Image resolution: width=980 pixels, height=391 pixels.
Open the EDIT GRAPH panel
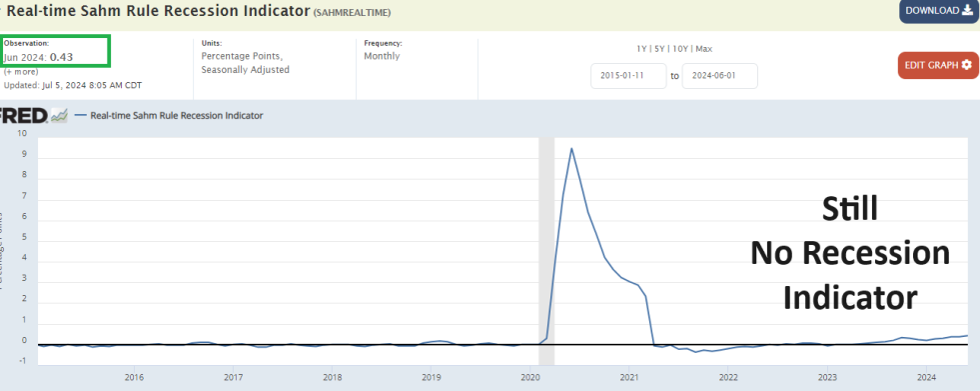[938, 65]
